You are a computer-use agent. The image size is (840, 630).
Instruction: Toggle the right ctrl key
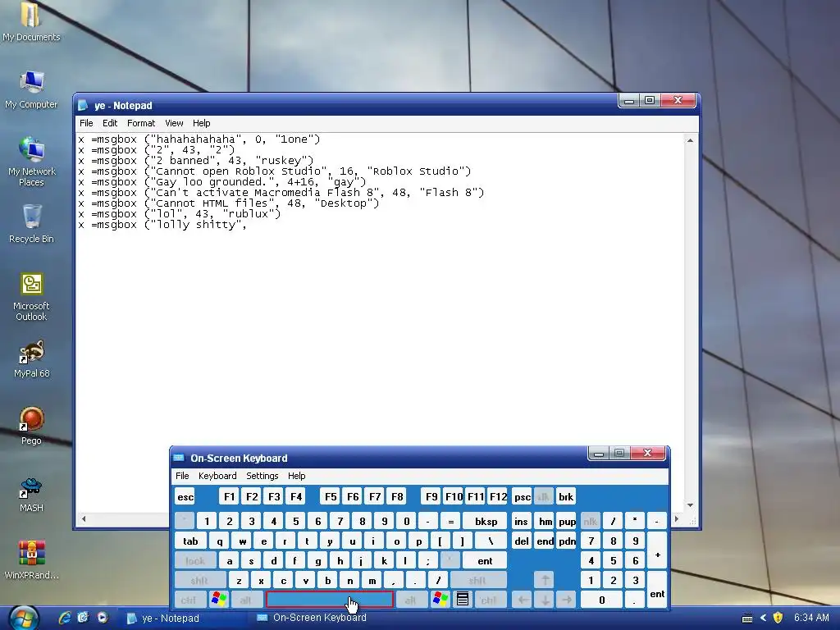[489, 600]
